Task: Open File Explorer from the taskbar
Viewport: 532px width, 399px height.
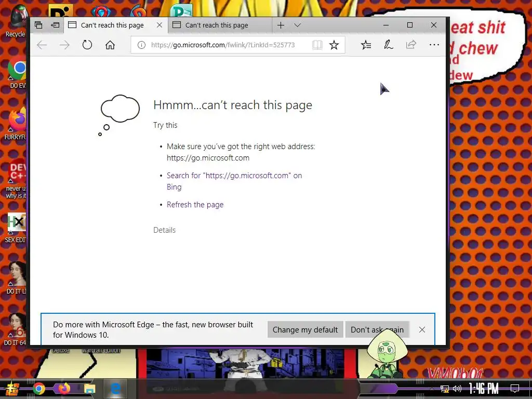Action: click(x=89, y=389)
